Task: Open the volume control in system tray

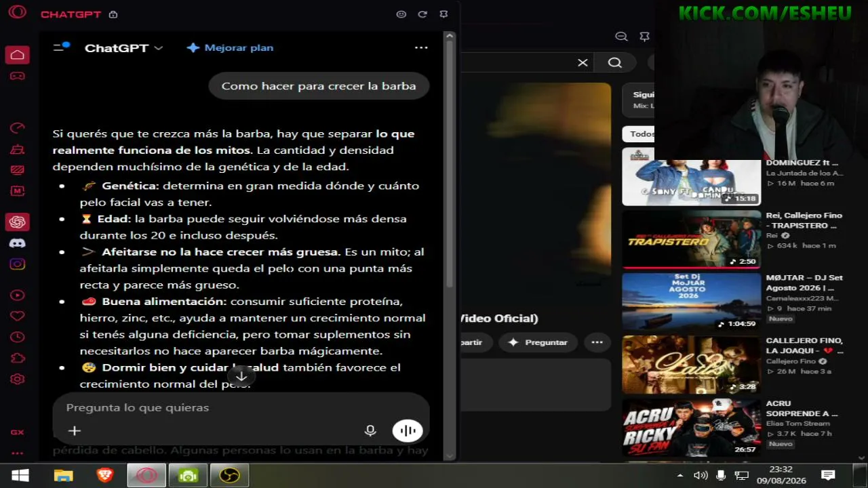Action: coord(701,475)
